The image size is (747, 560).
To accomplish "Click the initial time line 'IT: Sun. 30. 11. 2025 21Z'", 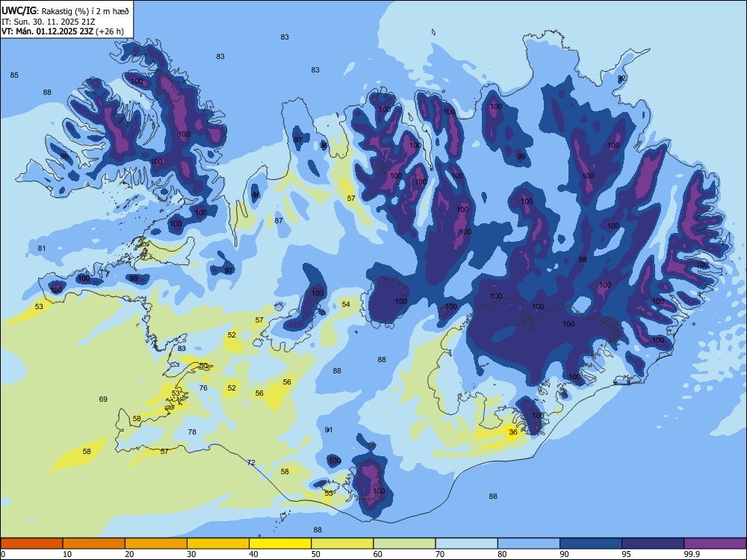I will 46,22.
